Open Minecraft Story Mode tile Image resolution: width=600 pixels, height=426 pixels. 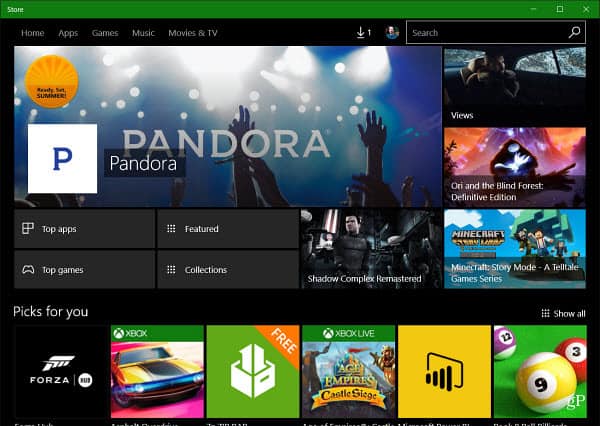pyautogui.click(x=515, y=249)
